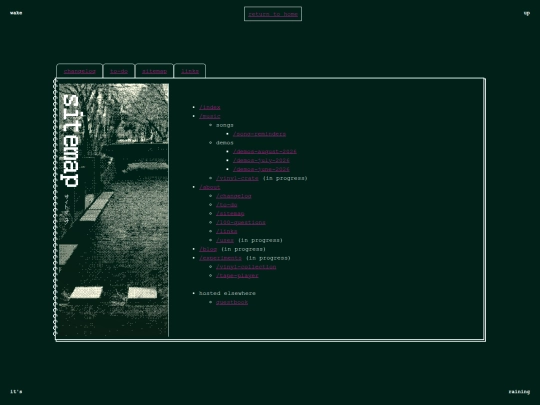
Task: Click the "return to home" link
Action: click(x=273, y=14)
